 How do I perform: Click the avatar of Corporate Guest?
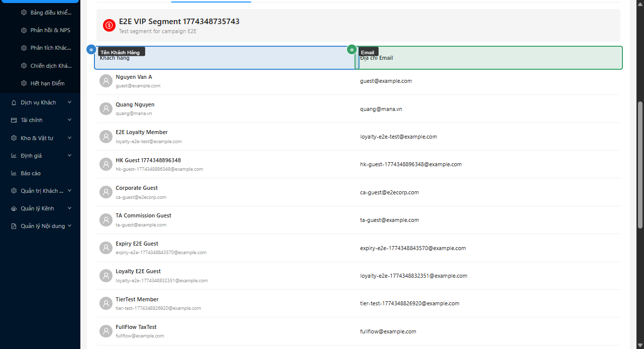(105, 192)
